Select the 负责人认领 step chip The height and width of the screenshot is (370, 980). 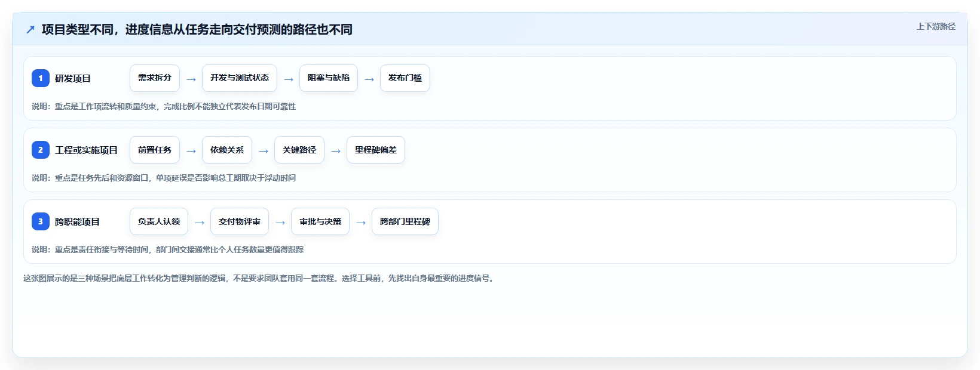159,221
